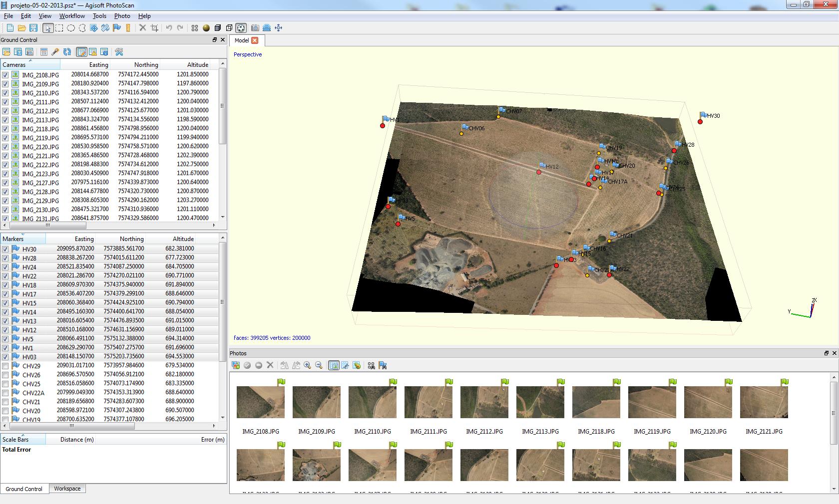Image resolution: width=839 pixels, height=504 pixels.
Task: Select marker row HV12 in markers table
Action: pos(110,329)
